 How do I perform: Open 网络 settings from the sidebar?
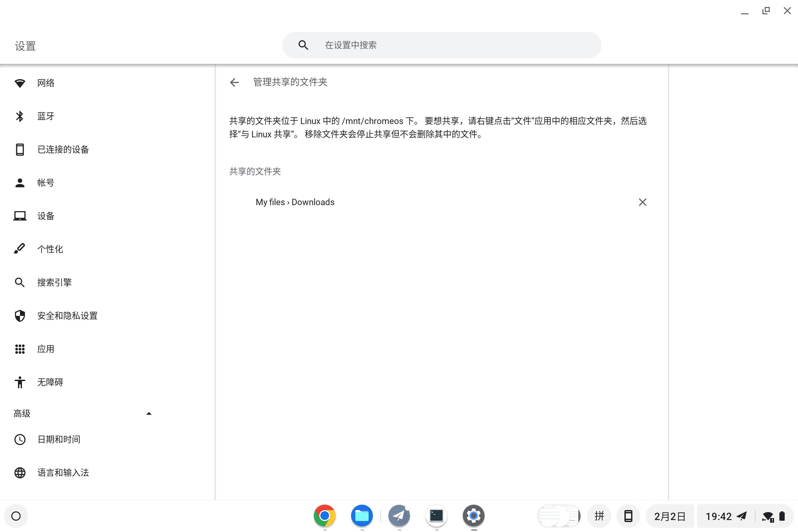46,82
